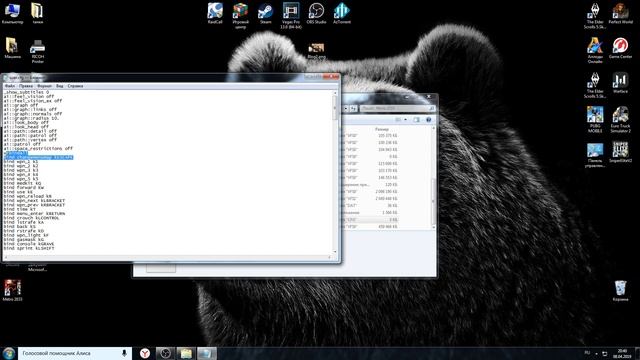Click Notepad scroll down arrow

point(336,252)
